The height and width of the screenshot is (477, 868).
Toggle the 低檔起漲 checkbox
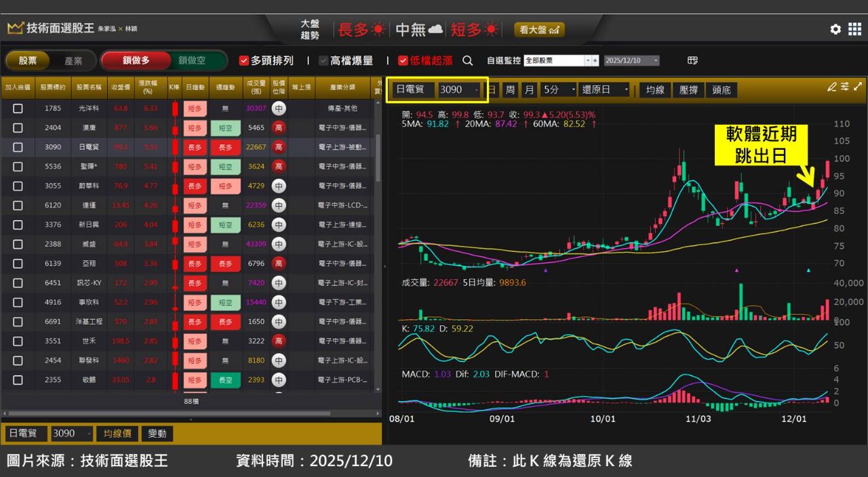[x=403, y=60]
